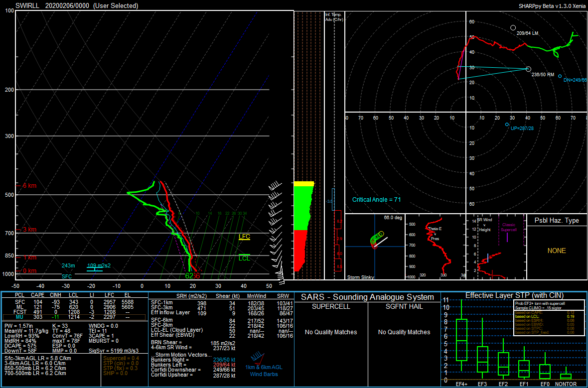Click the cyan SFC label on Skew-T
The image size is (588, 388).
pos(67,276)
